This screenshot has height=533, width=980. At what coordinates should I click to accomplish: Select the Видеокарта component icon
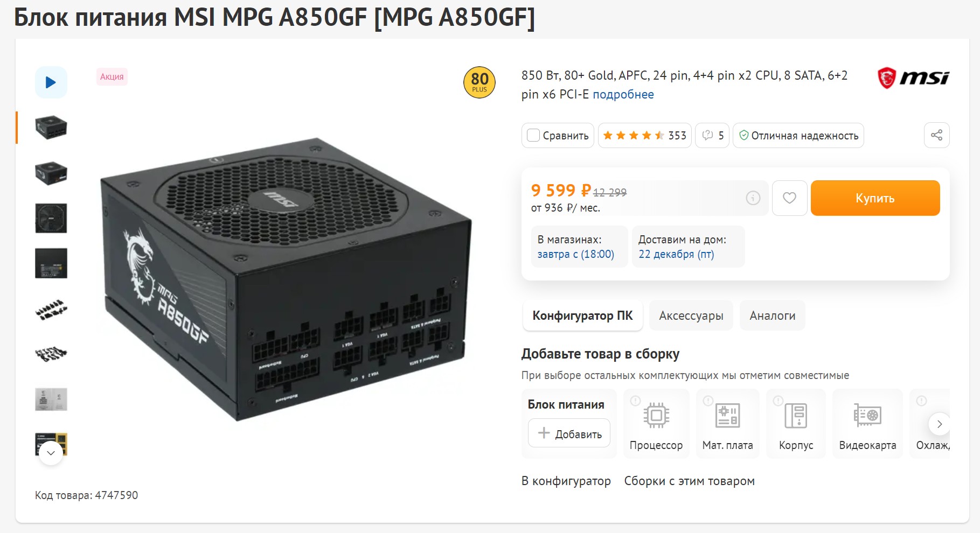[867, 416]
